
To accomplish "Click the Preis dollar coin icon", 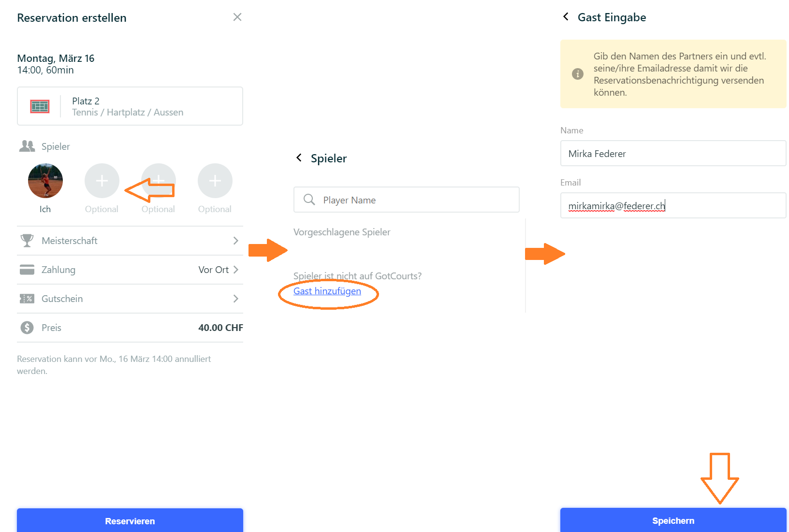I will click(x=27, y=328).
